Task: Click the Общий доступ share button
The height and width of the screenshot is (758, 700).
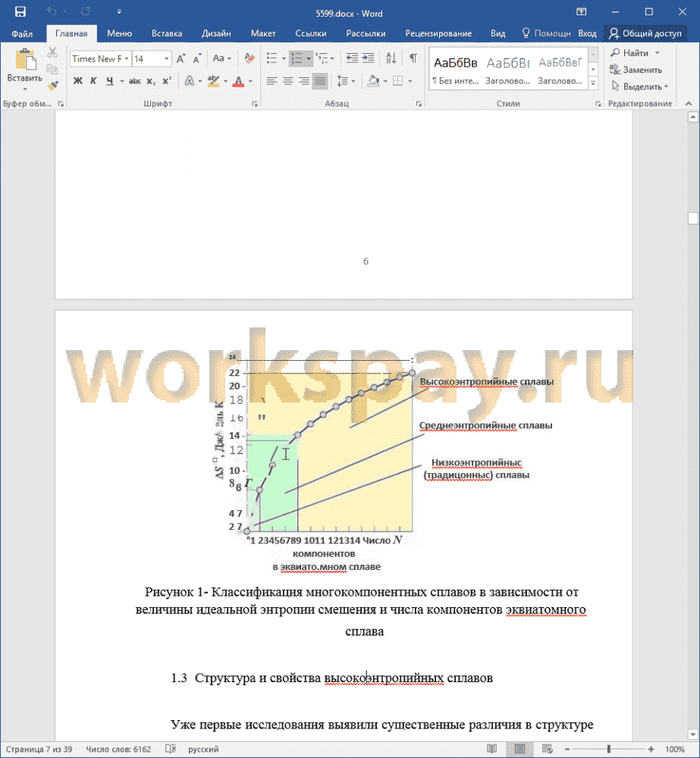Action: point(645,33)
